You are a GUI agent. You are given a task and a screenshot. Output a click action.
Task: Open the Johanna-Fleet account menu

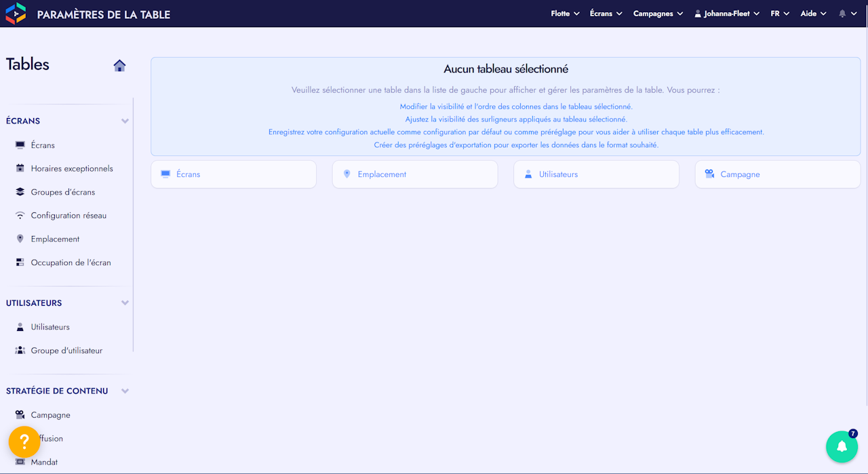(726, 14)
